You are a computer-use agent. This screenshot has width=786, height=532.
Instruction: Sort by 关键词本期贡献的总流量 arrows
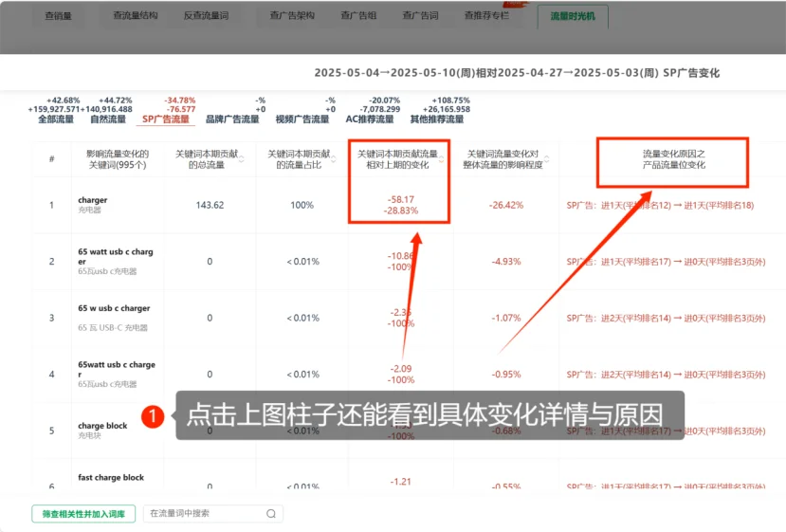pyautogui.click(x=242, y=159)
